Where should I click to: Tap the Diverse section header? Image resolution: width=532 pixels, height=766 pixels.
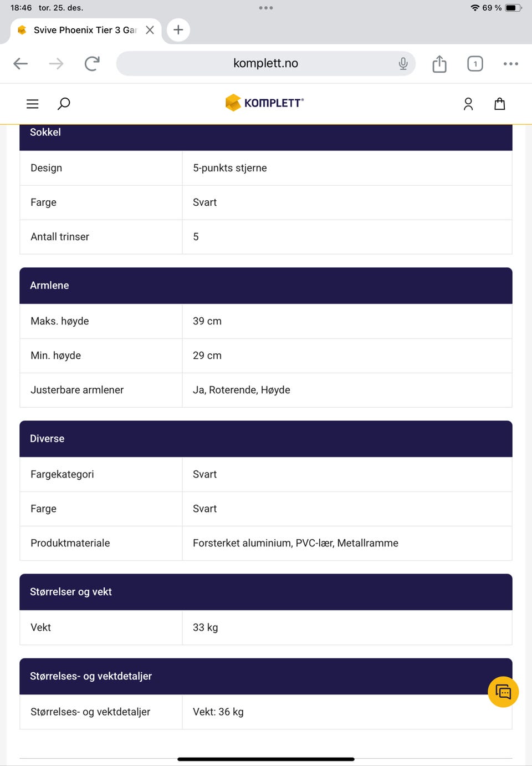(265, 439)
